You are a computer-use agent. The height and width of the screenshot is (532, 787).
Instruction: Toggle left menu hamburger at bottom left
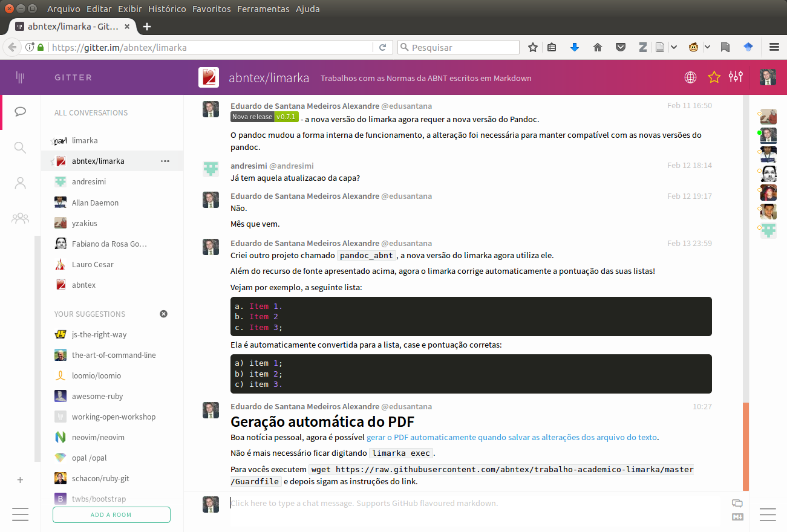pyautogui.click(x=20, y=514)
